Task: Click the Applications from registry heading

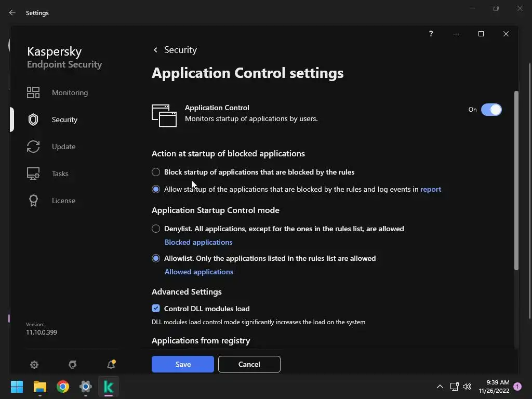Action: coord(201,341)
